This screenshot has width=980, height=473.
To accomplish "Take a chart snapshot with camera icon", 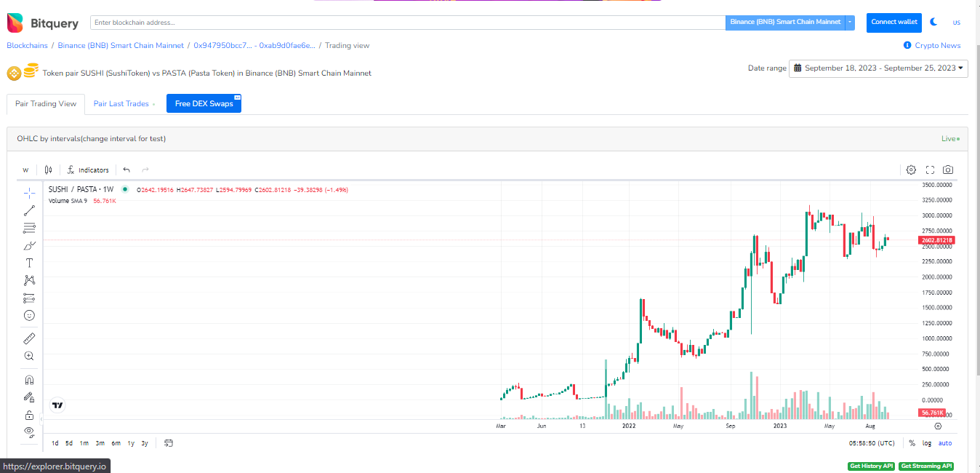I will (x=948, y=170).
